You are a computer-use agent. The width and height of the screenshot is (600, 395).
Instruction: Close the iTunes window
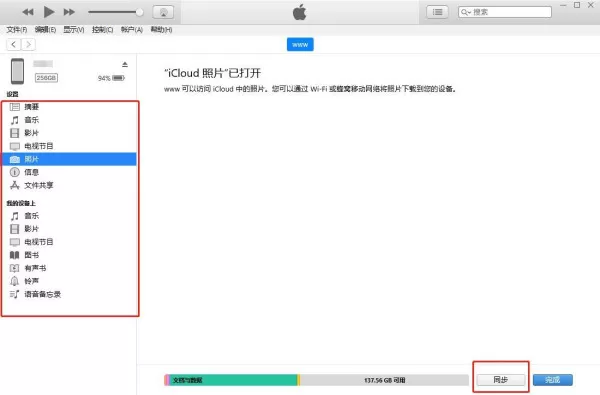tap(591, 5)
